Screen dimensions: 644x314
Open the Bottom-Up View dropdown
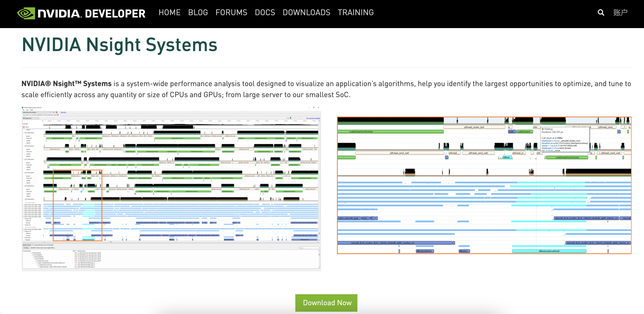(x=28, y=245)
